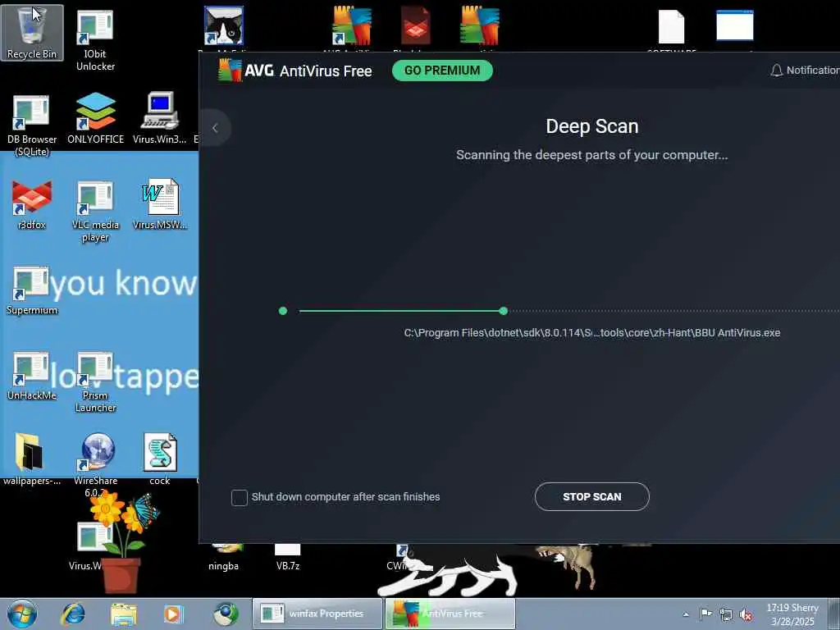Select the window-shaped desktop icon at top
Viewport: 840px width, 630px height.
pos(735,25)
